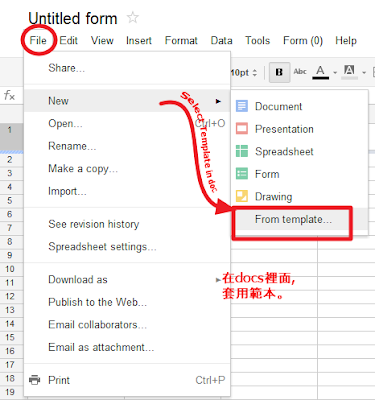Toggle bold formatting button
The width and height of the screenshot is (375, 400).
coord(279,72)
